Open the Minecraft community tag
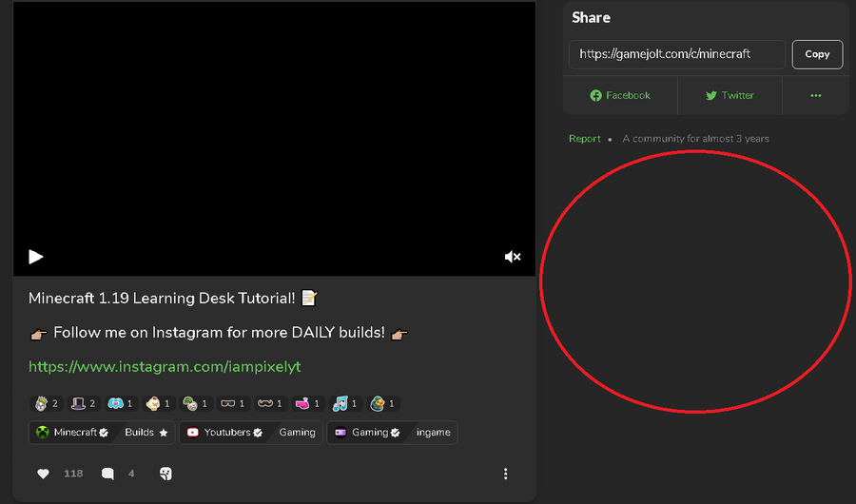The width and height of the screenshot is (856, 504). 71,433
